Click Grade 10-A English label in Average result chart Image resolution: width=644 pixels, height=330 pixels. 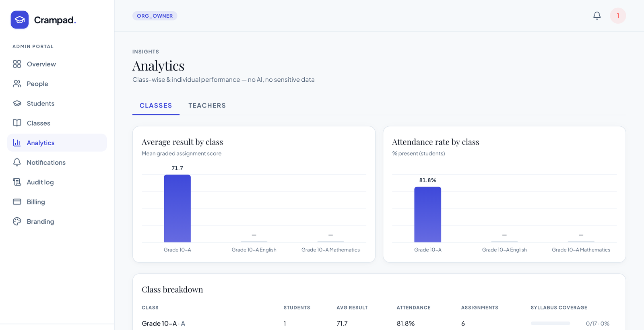coord(254,250)
